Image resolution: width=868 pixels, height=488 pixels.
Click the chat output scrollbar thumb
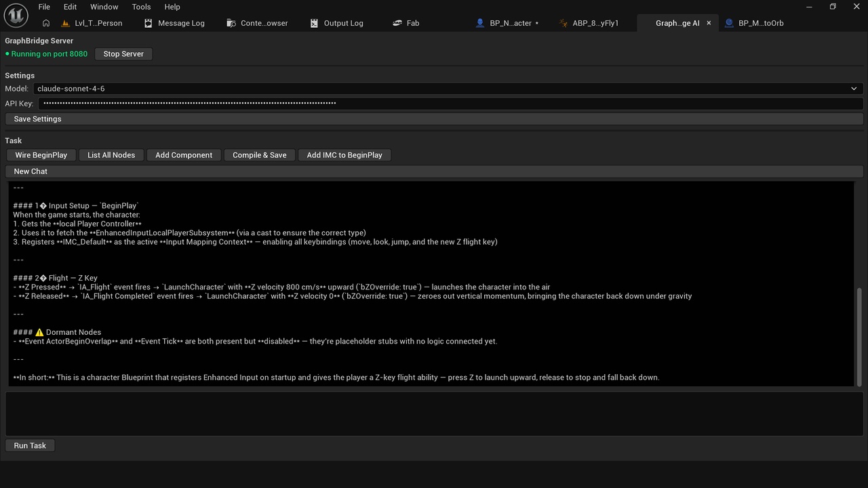(860, 336)
